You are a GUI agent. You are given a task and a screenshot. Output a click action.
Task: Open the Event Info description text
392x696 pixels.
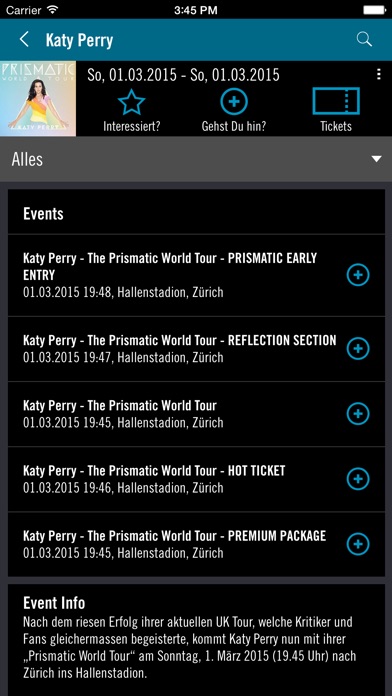click(x=190, y=647)
